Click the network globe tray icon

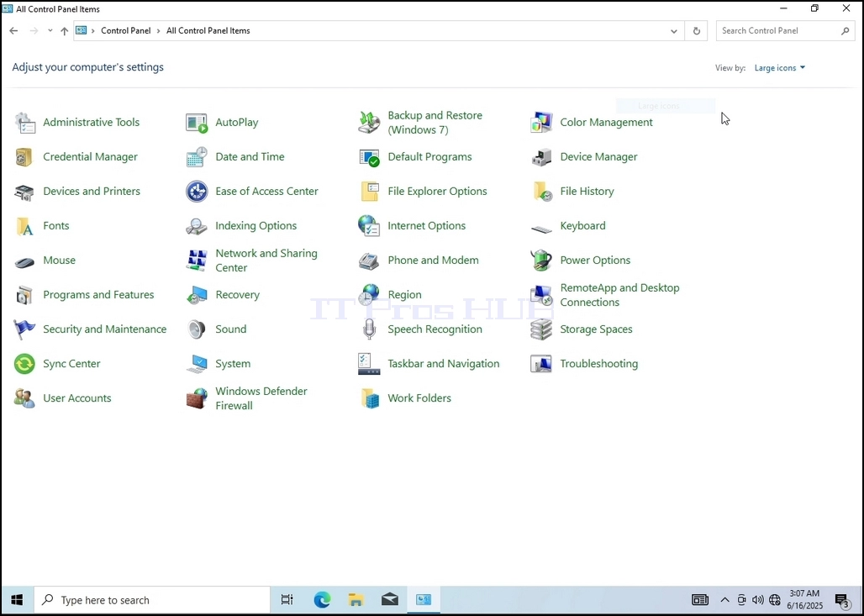point(775,600)
